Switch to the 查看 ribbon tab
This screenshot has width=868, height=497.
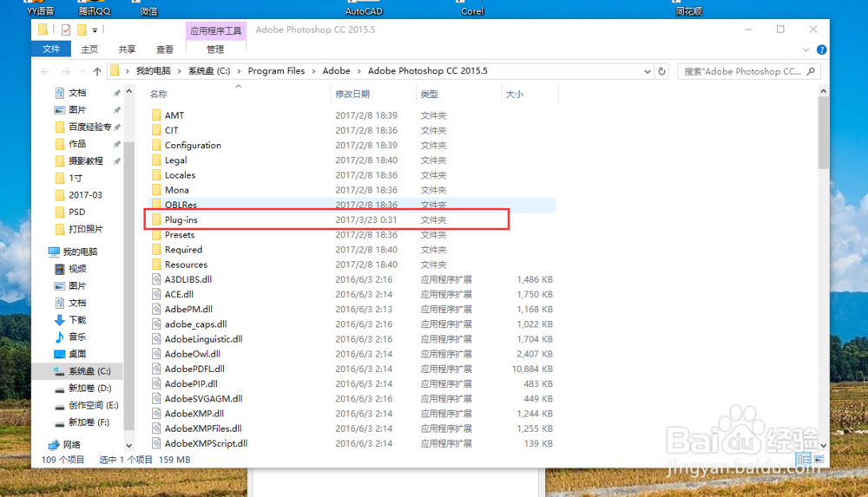[164, 49]
